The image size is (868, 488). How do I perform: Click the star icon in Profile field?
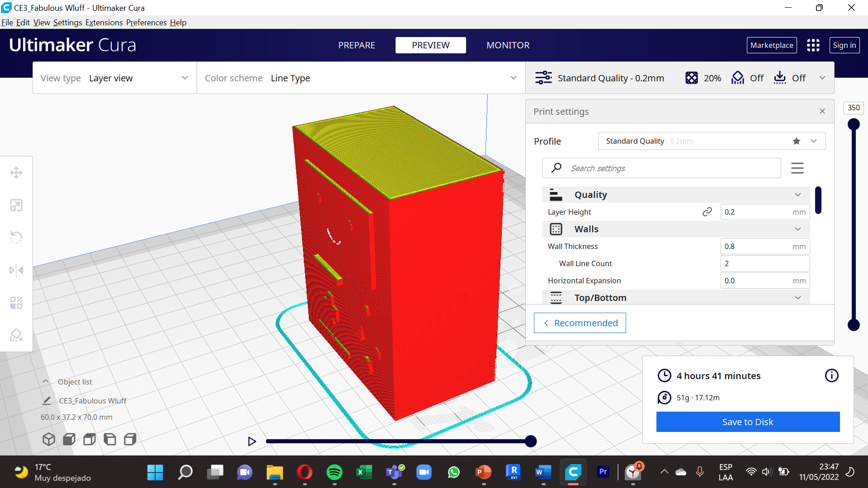click(x=797, y=141)
